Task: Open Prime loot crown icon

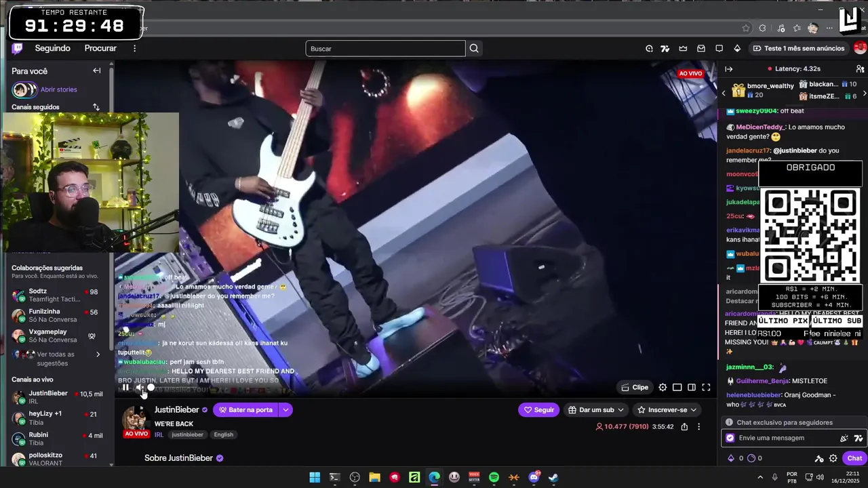Action: (x=683, y=48)
